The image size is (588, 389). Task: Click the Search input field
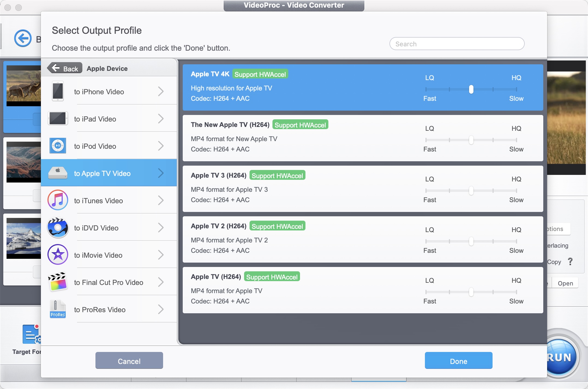(457, 44)
